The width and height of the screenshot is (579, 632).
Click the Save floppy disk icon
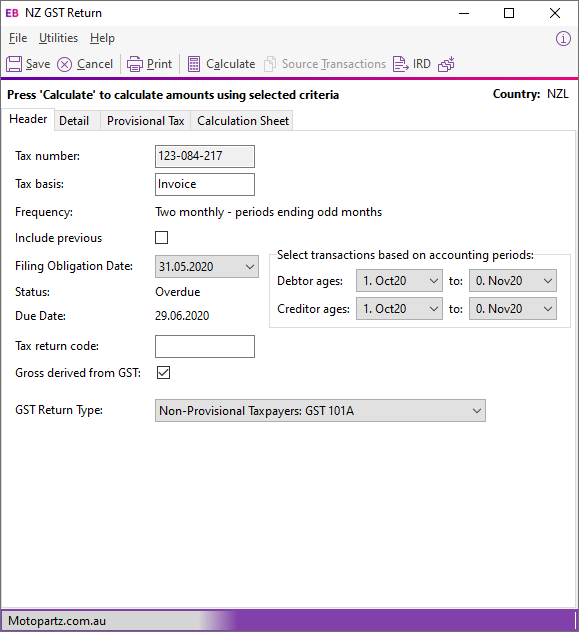[x=14, y=64]
